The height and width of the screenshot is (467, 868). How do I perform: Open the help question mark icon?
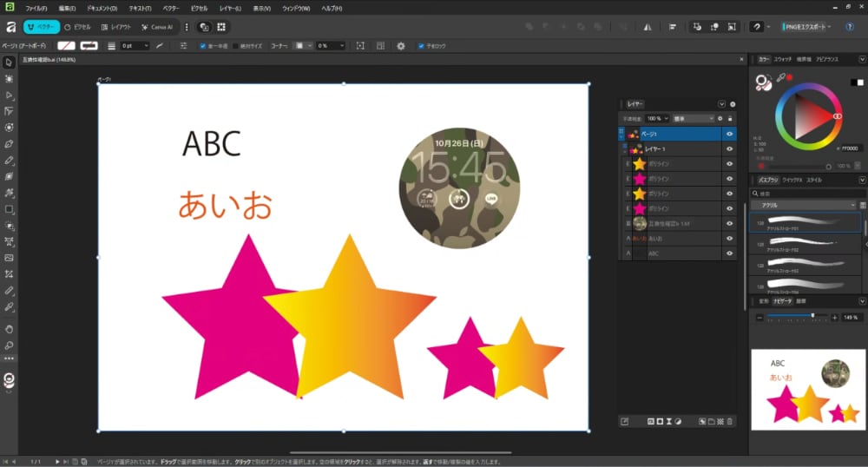coord(850,27)
